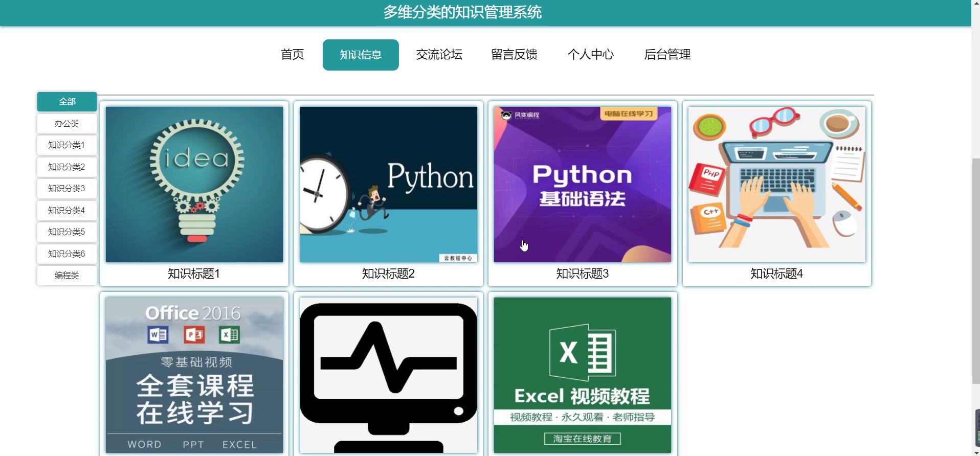Click the page title 多维分类的知识管理系统
Screen dimensions: 980x456
coord(462,12)
